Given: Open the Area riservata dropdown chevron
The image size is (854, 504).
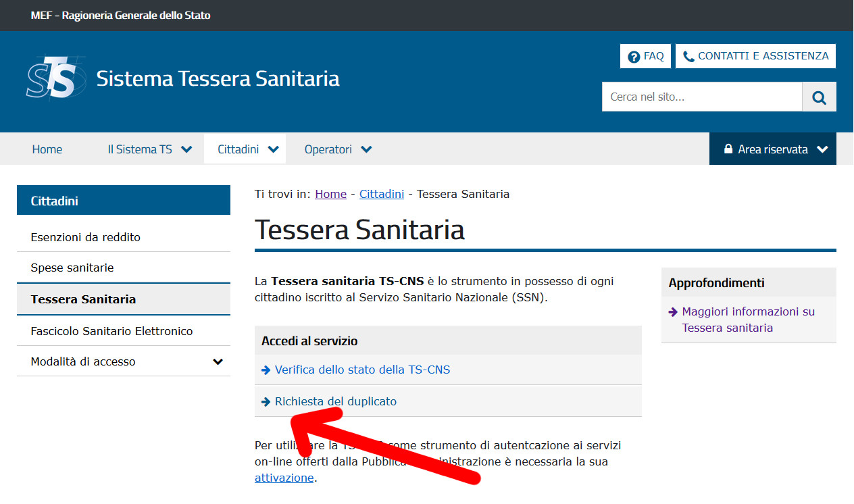Looking at the screenshot, I should pyautogui.click(x=822, y=149).
